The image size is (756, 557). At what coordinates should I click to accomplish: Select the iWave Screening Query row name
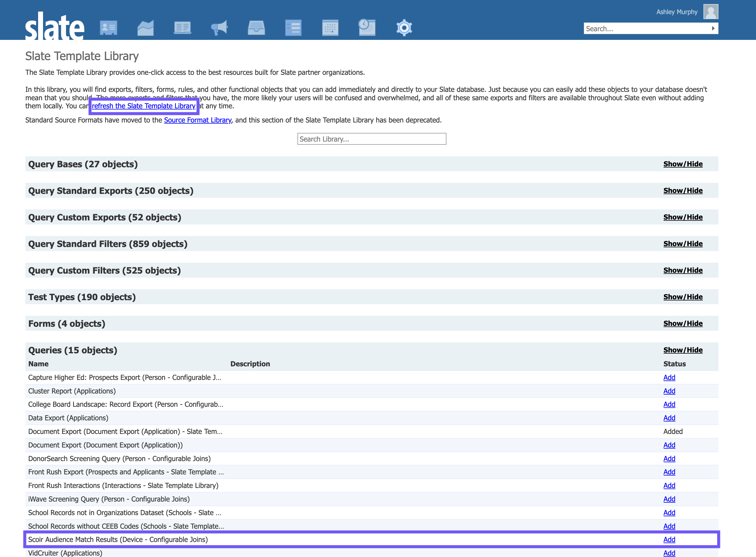(x=109, y=499)
